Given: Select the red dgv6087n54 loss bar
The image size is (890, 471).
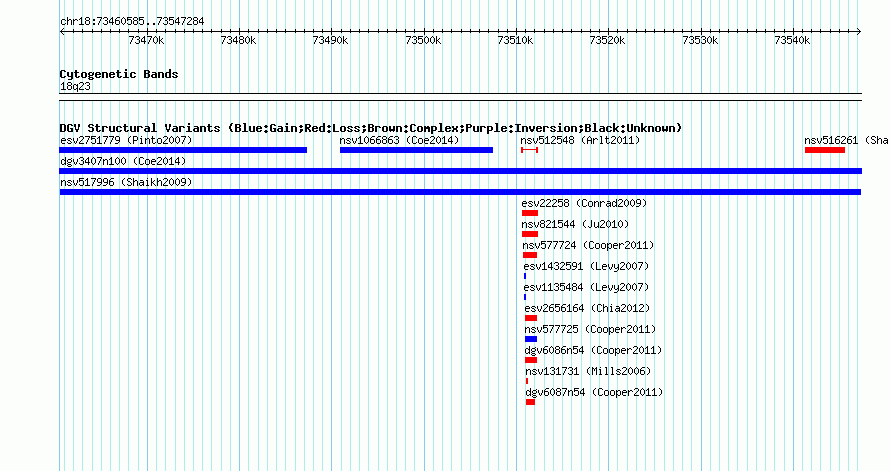Looking at the screenshot, I should pos(530,402).
